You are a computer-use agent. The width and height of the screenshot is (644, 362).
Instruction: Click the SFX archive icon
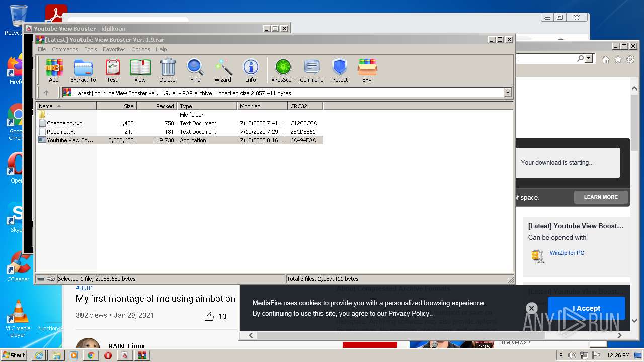(367, 70)
